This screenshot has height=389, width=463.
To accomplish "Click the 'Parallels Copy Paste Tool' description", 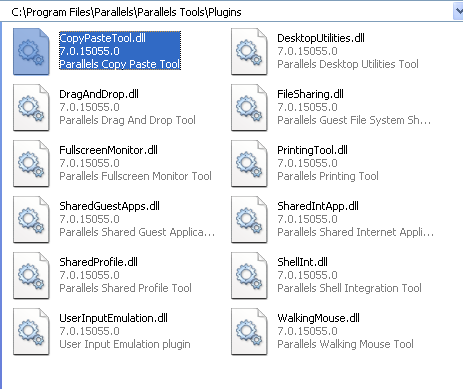I will pos(120,64).
